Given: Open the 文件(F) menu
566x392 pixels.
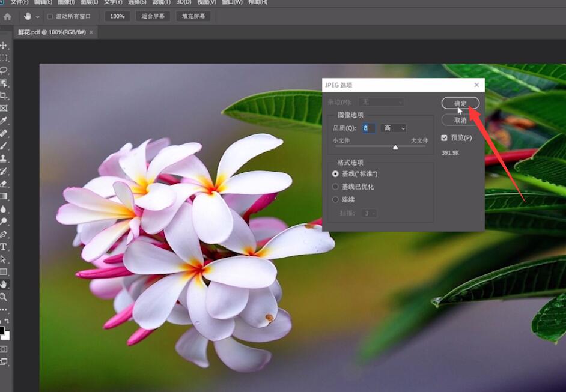Looking at the screenshot, I should click(19, 2).
